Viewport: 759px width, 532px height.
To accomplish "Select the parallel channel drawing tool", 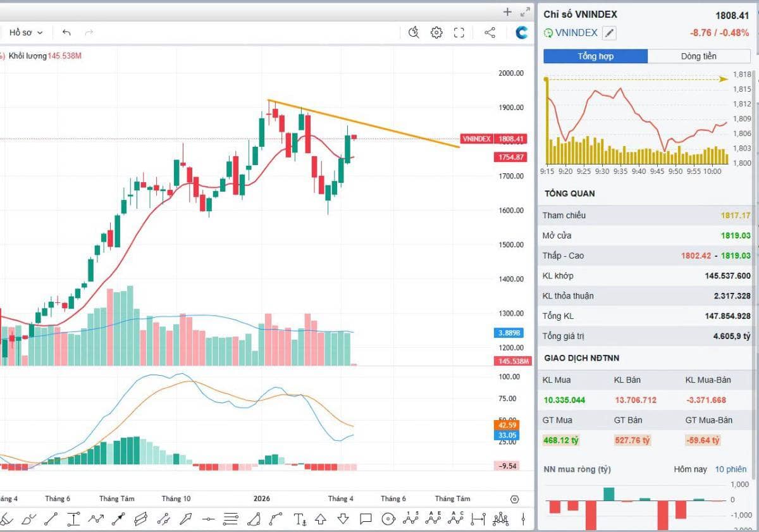I will [x=140, y=519].
